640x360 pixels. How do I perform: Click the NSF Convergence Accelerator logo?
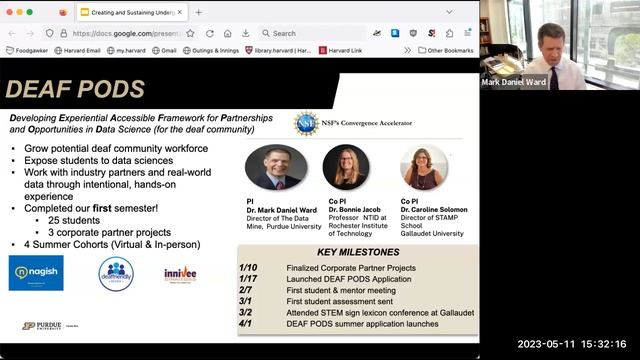353,123
